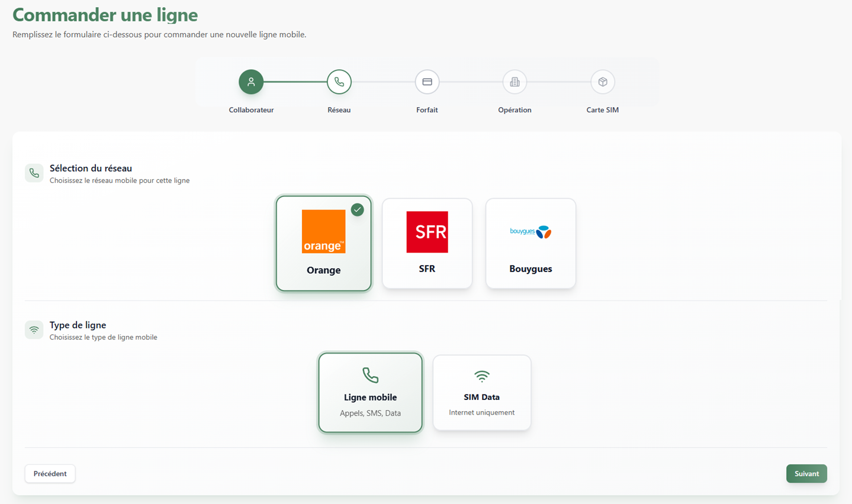Toggle the green checkmark on Orange card
Screen dimensions: 852x504
(x=357, y=209)
